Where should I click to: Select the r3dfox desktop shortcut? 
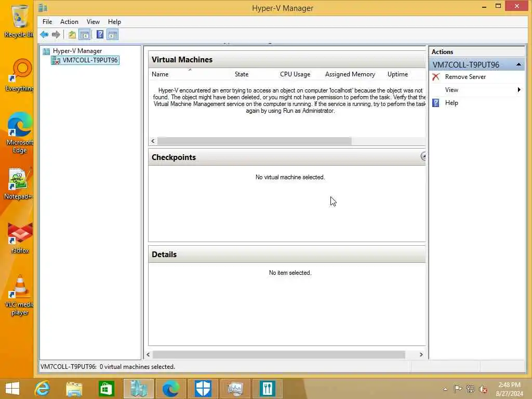[x=20, y=237]
